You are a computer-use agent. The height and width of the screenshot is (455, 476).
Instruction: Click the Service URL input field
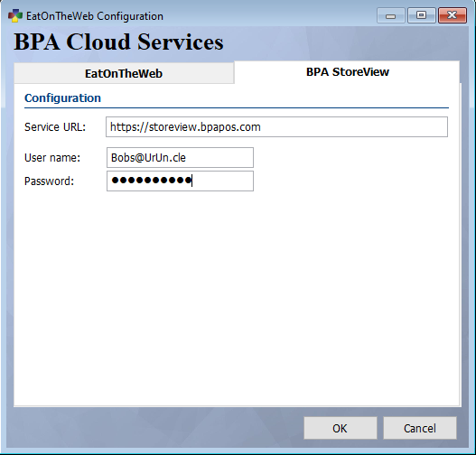(276, 126)
